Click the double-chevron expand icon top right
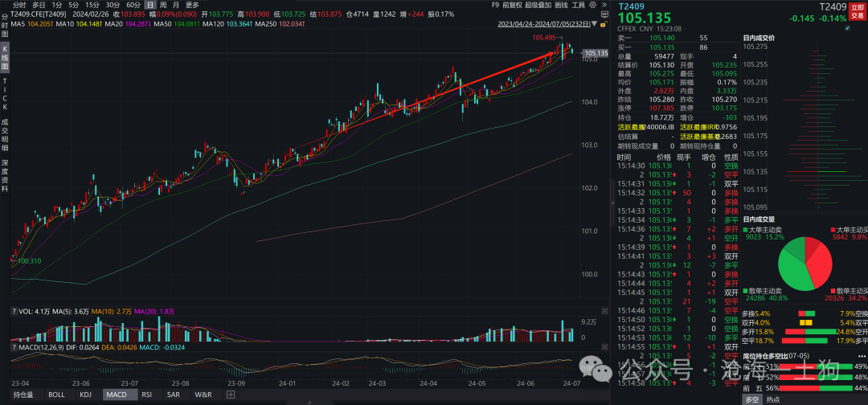 coord(604,5)
